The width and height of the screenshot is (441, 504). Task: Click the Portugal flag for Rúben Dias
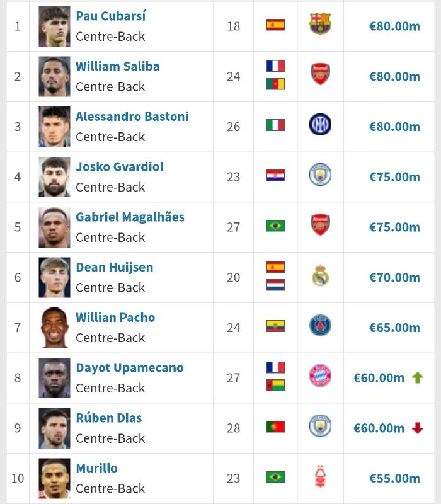(275, 427)
